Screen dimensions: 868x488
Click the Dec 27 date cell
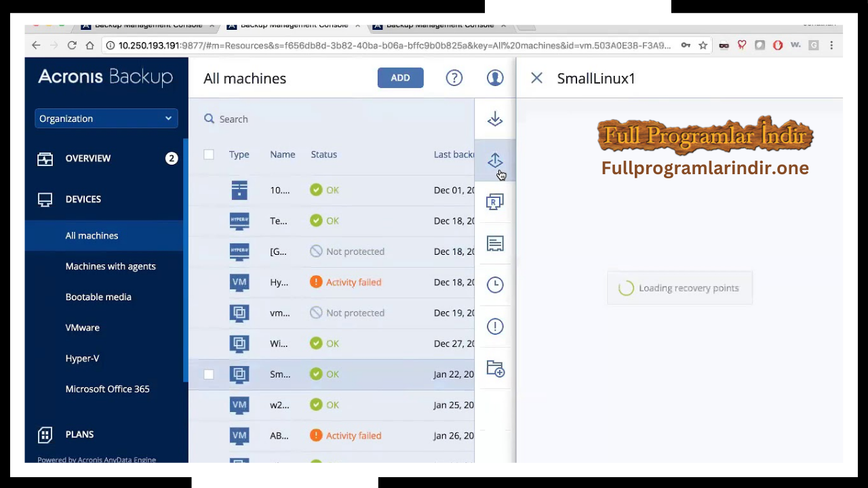[454, 344]
